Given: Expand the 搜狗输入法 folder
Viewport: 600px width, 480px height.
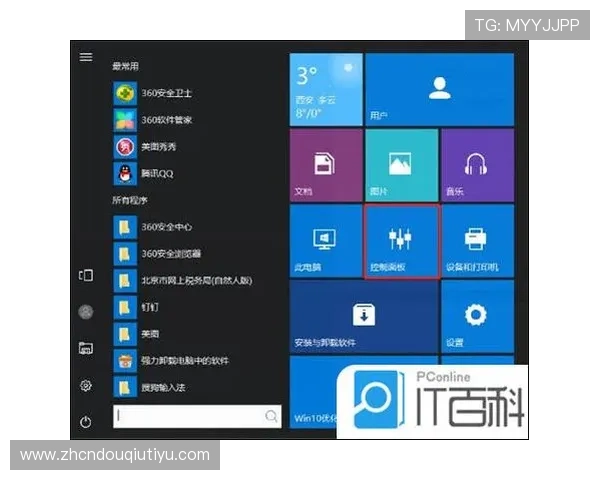Looking at the screenshot, I should click(x=150, y=388).
